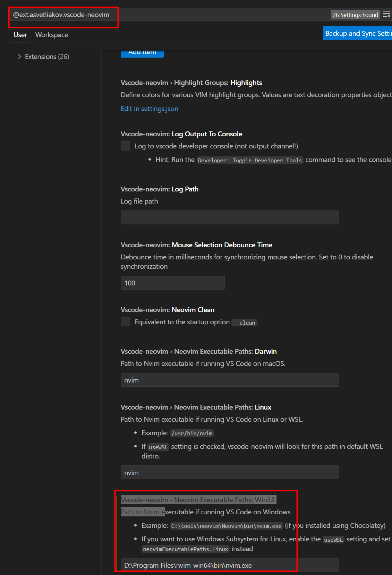This screenshot has height=575, width=392.
Task: Click the C:\tools\neovim example path text
Action: (x=226, y=526)
